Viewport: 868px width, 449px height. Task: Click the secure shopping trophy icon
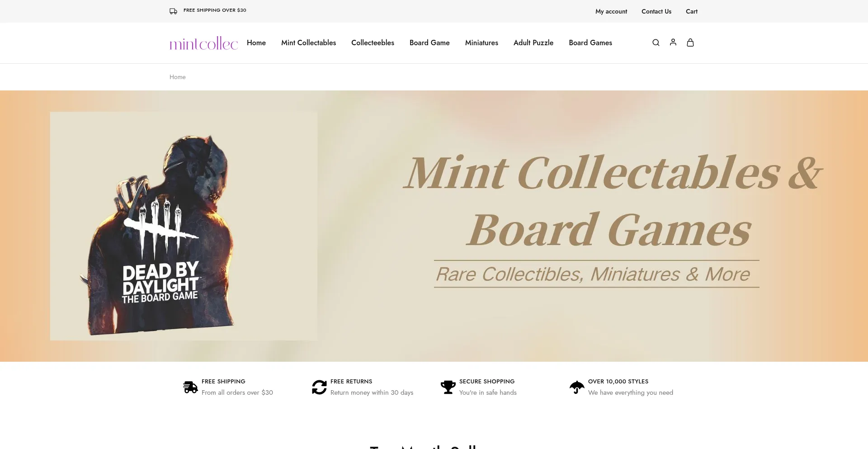448,387
